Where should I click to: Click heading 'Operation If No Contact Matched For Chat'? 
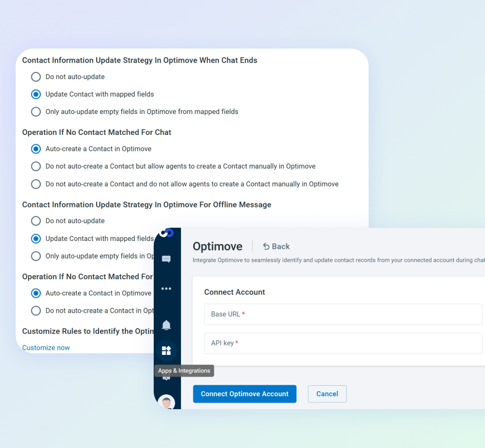[97, 132]
